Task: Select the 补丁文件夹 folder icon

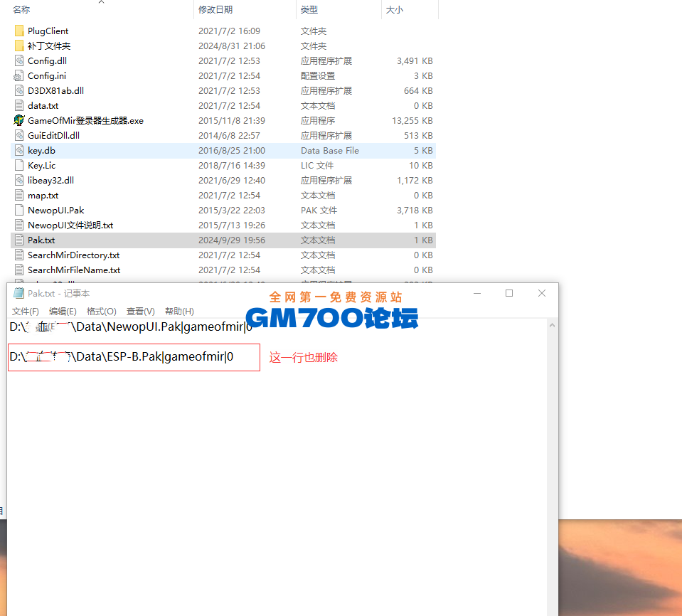Action: [19, 46]
